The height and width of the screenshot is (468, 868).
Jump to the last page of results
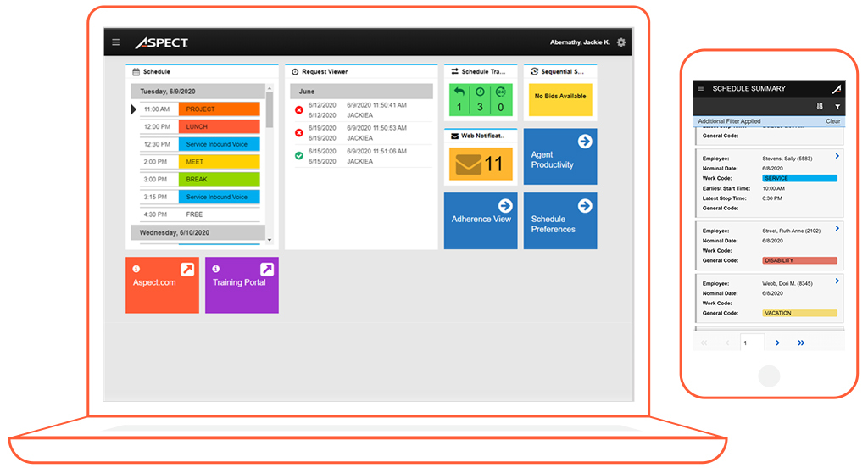[x=801, y=343]
